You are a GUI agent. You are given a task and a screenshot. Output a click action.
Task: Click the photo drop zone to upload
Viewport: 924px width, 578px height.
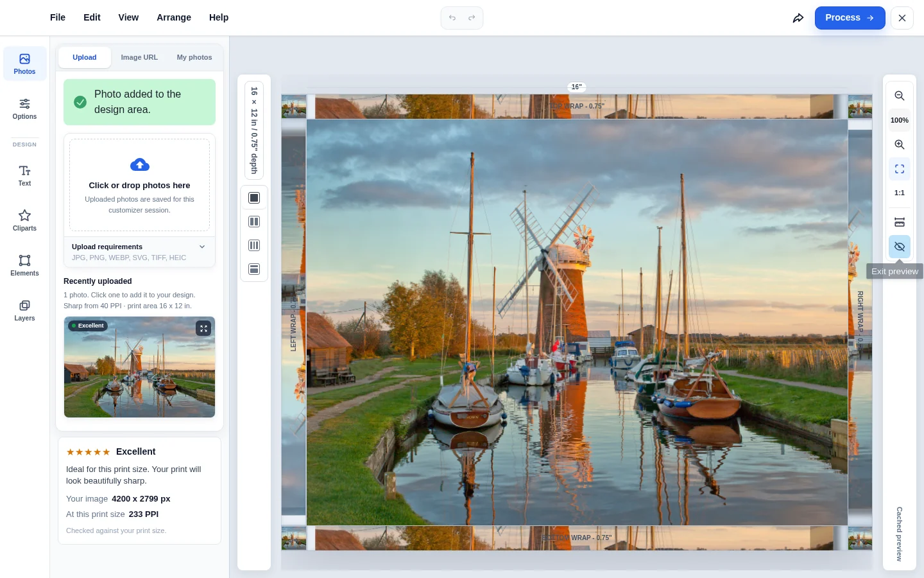pos(139,185)
